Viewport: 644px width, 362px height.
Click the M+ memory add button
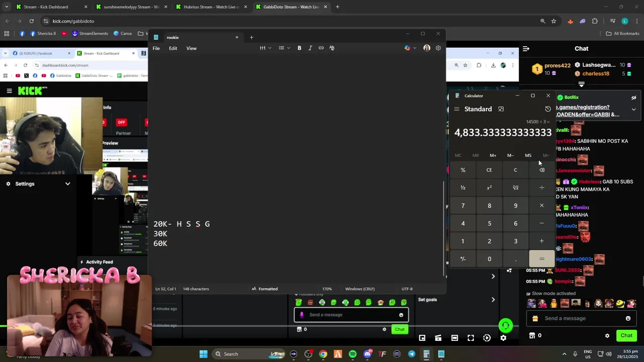point(493,155)
